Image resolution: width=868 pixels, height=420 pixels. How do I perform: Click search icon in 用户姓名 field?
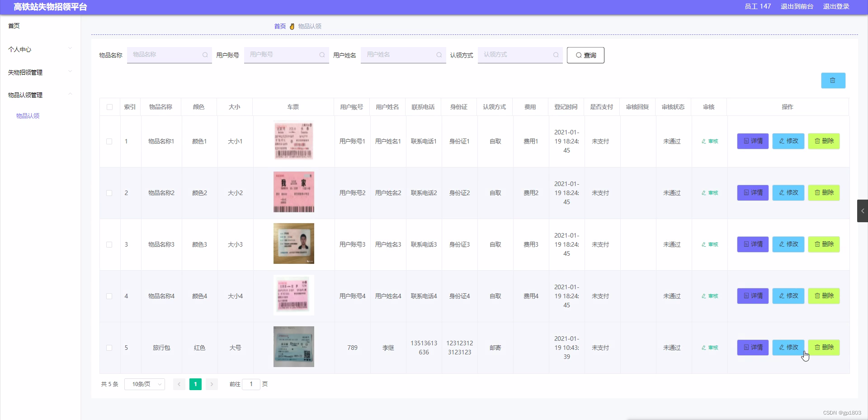click(x=439, y=55)
